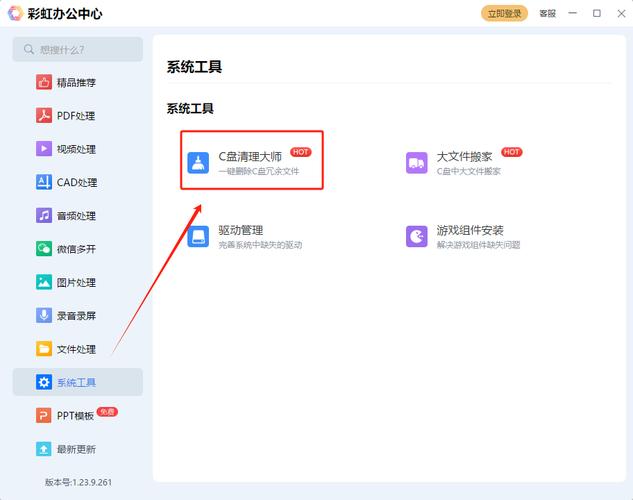
Task: Select the 图片处理 picture icon
Action: 44,282
